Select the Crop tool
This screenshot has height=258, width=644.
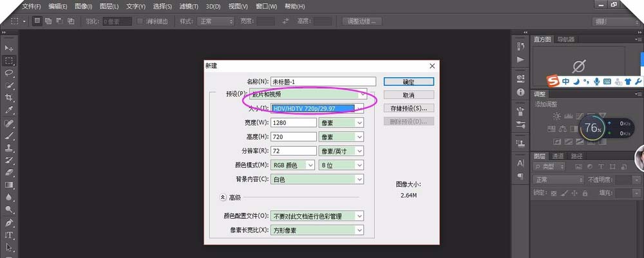10,97
